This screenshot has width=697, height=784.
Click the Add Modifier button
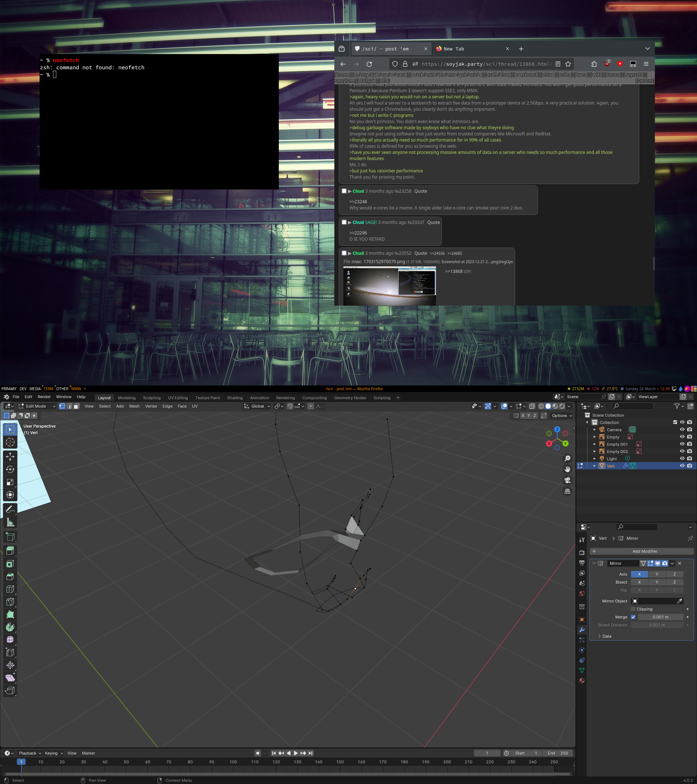pyautogui.click(x=641, y=551)
